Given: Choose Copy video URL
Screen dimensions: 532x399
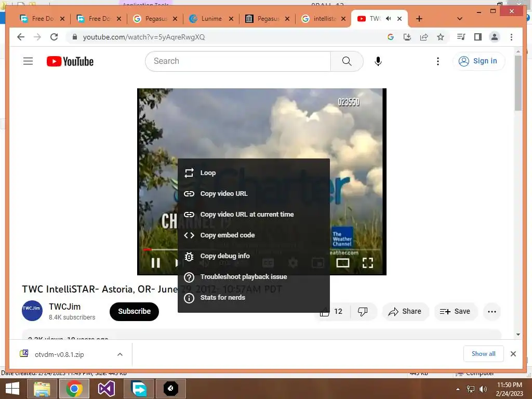Looking at the screenshot, I should pos(254,194).
